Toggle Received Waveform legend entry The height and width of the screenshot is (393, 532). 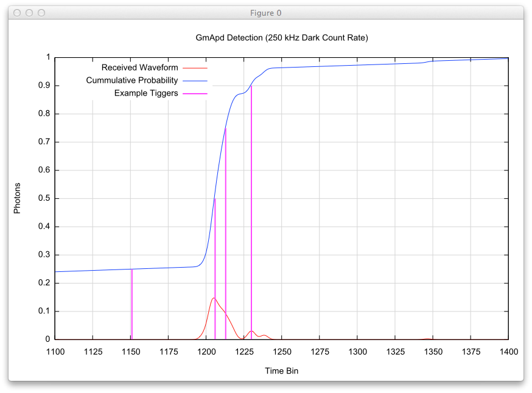[139, 68]
